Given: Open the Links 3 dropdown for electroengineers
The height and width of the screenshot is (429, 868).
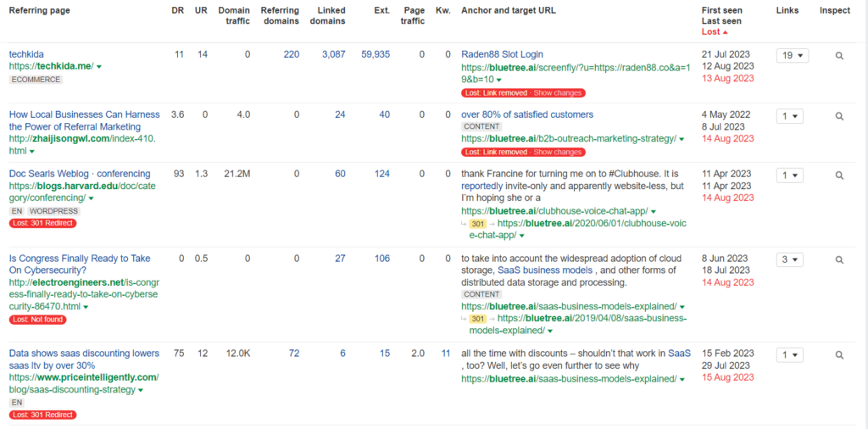Looking at the screenshot, I should 789,259.
